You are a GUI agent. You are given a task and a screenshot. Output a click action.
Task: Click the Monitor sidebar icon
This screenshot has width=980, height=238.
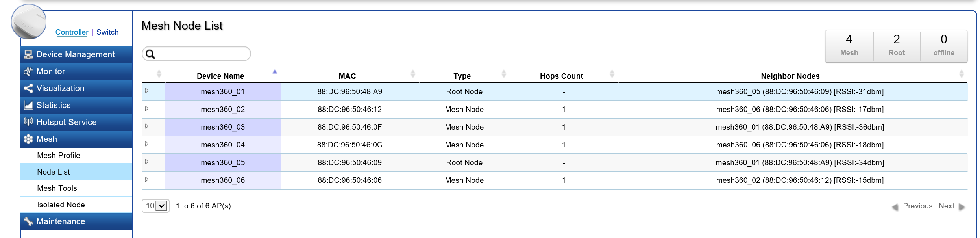(28, 71)
